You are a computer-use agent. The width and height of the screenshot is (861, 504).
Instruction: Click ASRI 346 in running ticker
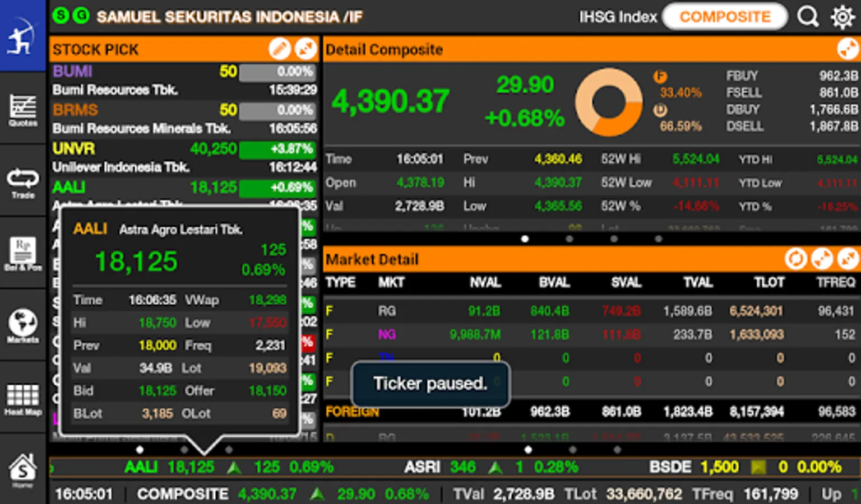click(x=441, y=467)
